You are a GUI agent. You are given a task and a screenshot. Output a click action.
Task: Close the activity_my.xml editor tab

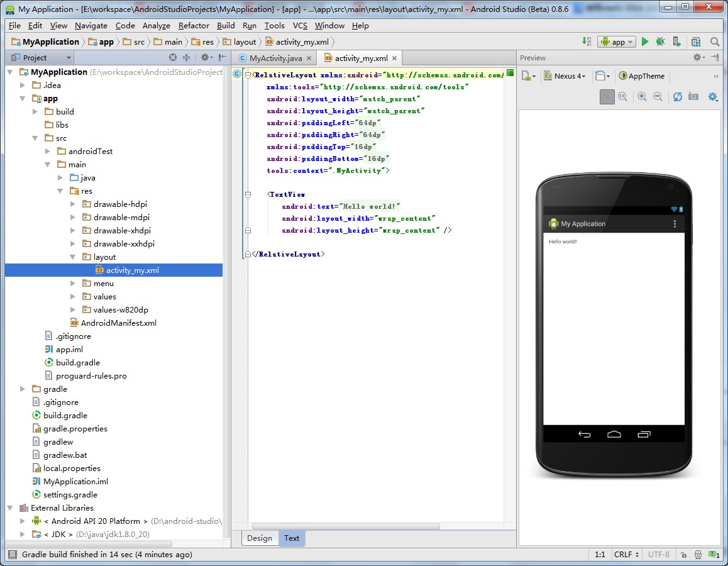[x=394, y=58]
